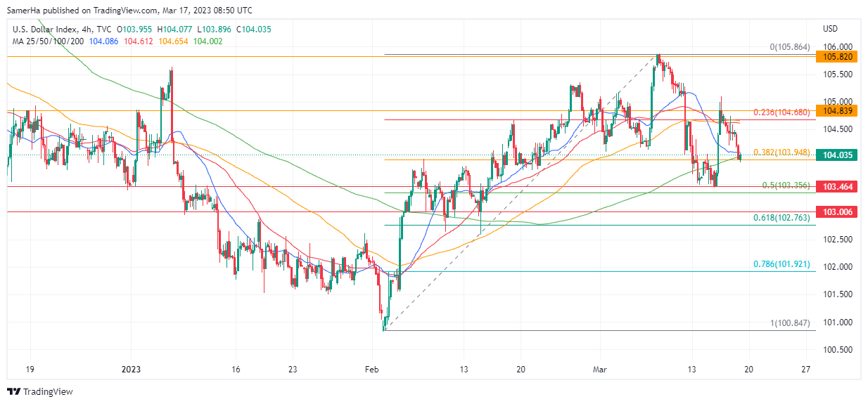Click the 2023 label on the time axis
Viewport: 868px width, 404px height.
click(132, 369)
